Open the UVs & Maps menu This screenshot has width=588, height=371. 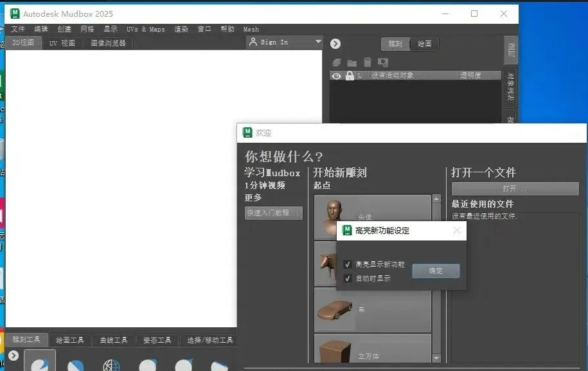click(145, 29)
